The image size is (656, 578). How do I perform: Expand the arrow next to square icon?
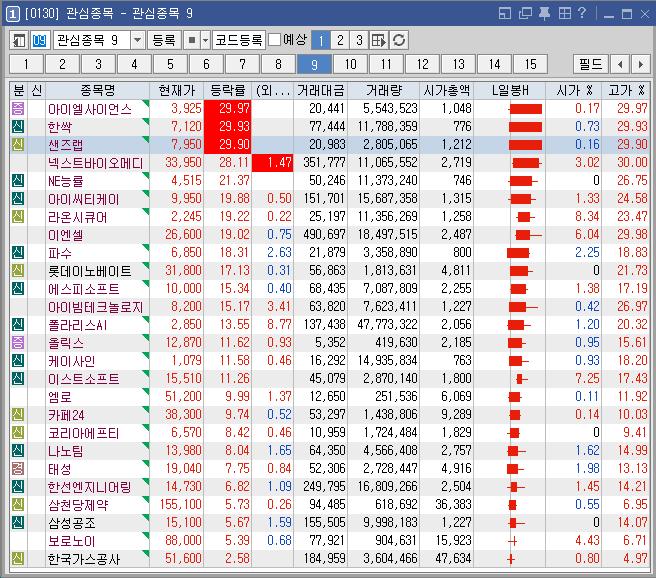tap(205, 41)
